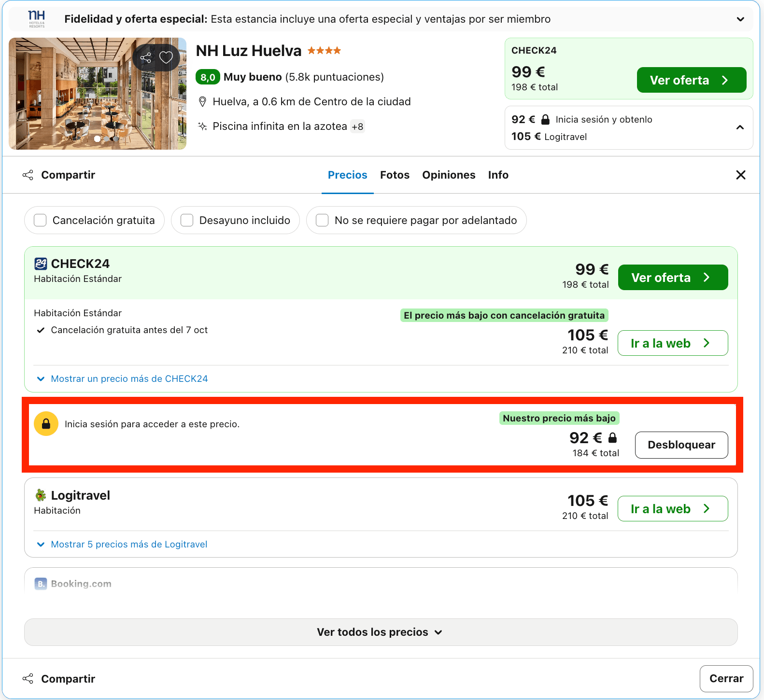Click the 184 € total text
This screenshot has height=700, width=764.
(596, 453)
